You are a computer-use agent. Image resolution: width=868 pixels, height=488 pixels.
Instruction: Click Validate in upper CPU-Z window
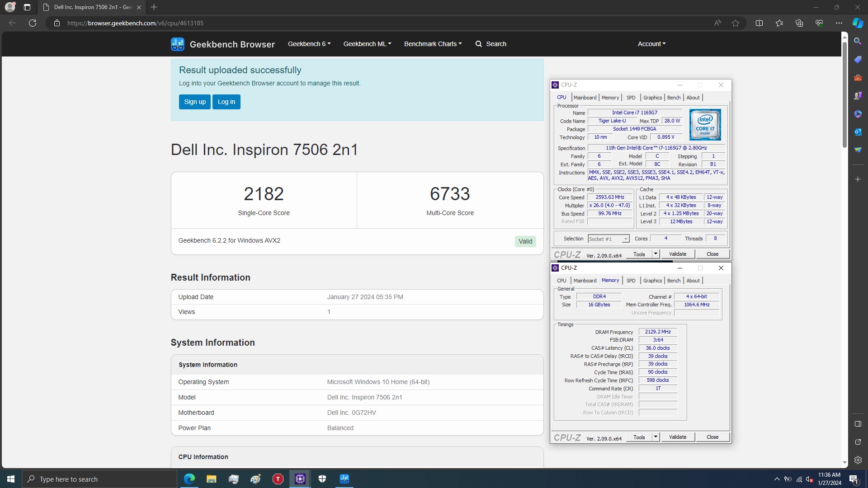click(678, 254)
